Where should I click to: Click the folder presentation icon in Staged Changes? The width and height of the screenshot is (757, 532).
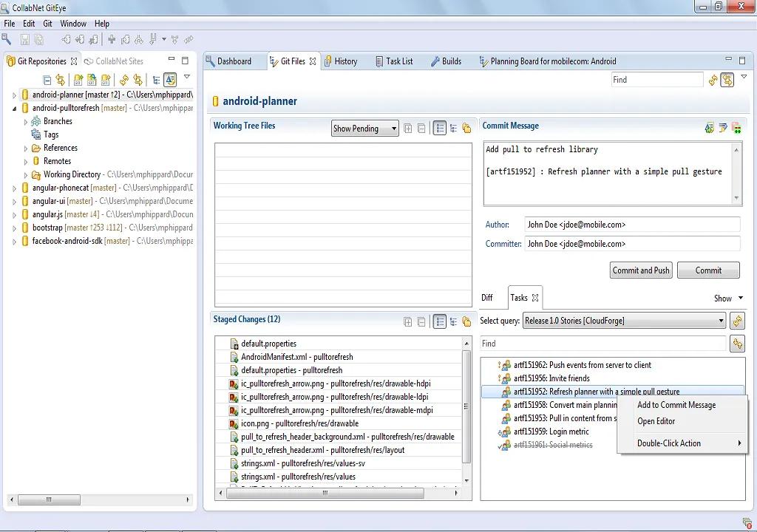(x=466, y=321)
